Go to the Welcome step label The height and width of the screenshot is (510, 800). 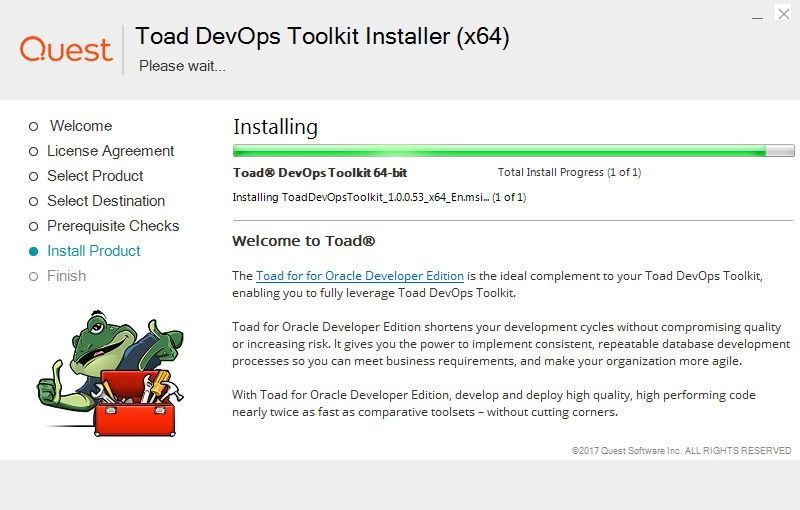[81, 125]
